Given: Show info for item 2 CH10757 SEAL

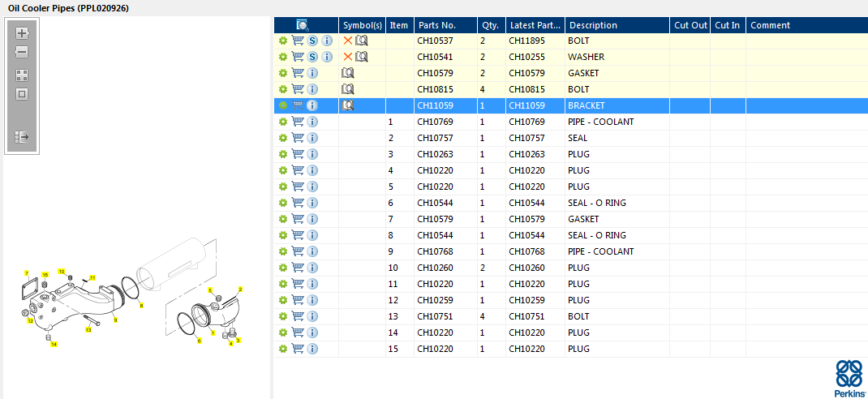Looking at the screenshot, I should point(312,138).
